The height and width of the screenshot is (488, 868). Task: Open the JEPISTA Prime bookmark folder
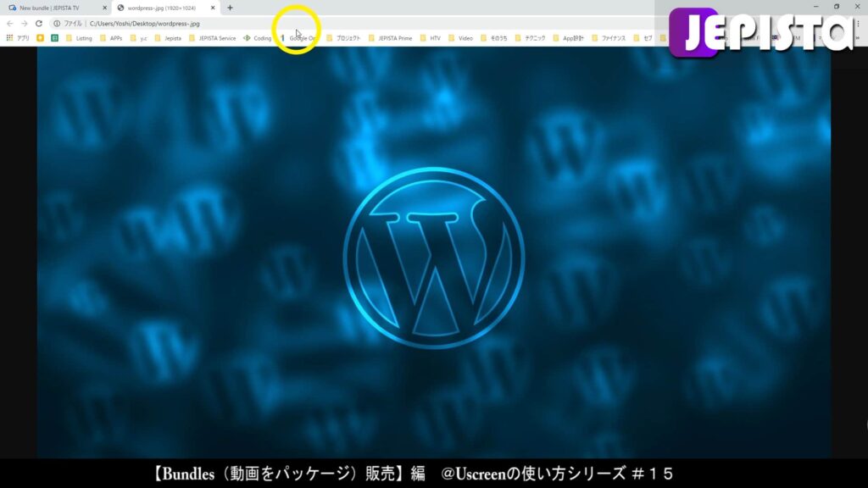[x=390, y=38]
